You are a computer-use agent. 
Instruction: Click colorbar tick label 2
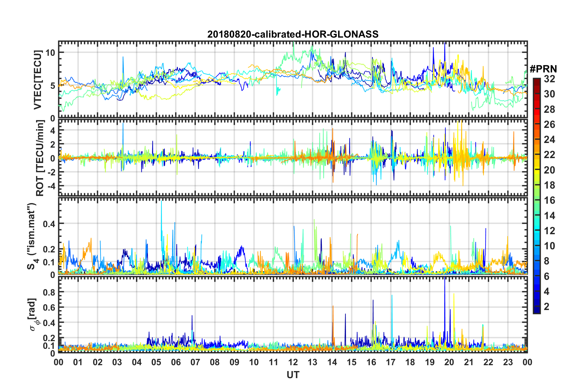(547, 307)
